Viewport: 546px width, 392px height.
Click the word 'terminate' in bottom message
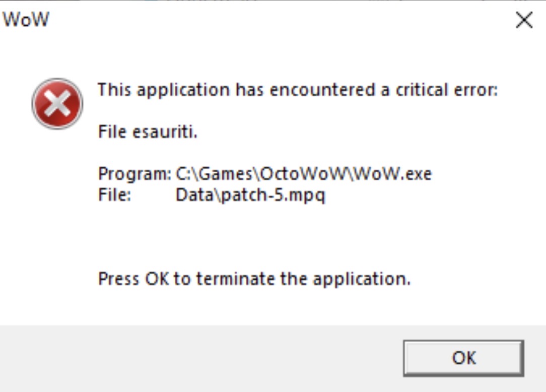click(236, 279)
